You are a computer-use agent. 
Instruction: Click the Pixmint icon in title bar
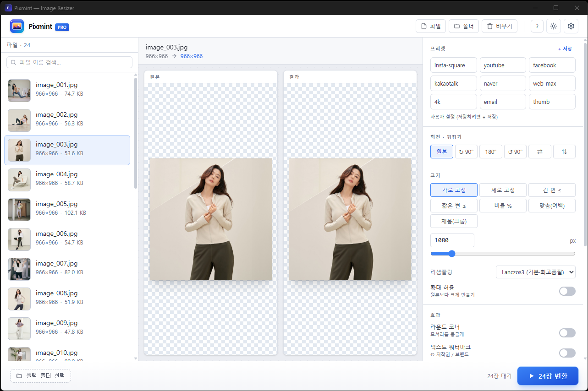(x=8, y=8)
